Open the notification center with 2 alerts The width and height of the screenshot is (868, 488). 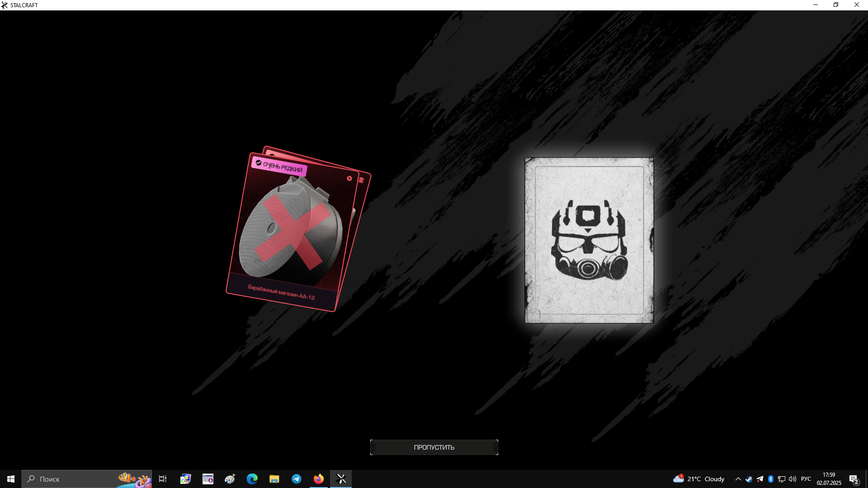[854, 479]
